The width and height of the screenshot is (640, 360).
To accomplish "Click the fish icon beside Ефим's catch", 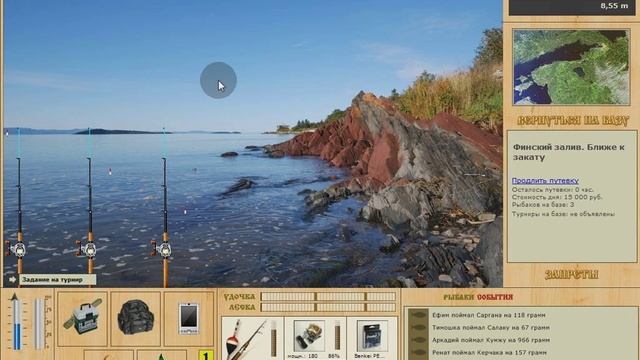I will [418, 315].
